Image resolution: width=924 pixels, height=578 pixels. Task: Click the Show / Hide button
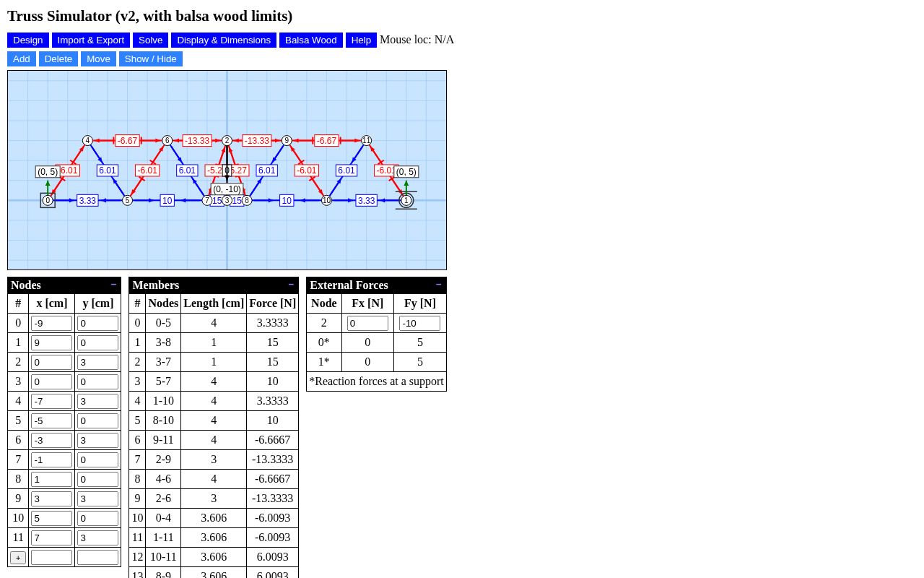click(151, 59)
